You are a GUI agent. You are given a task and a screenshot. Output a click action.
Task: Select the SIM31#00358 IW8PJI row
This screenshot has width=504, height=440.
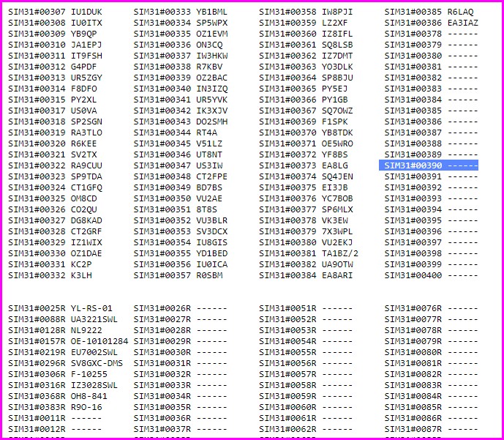click(x=306, y=12)
